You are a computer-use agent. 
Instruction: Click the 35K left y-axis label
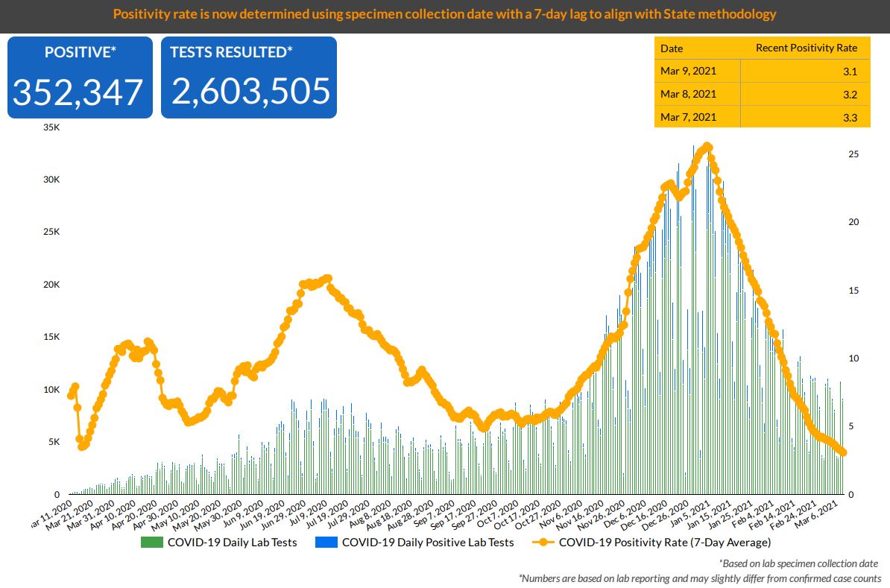(x=51, y=128)
